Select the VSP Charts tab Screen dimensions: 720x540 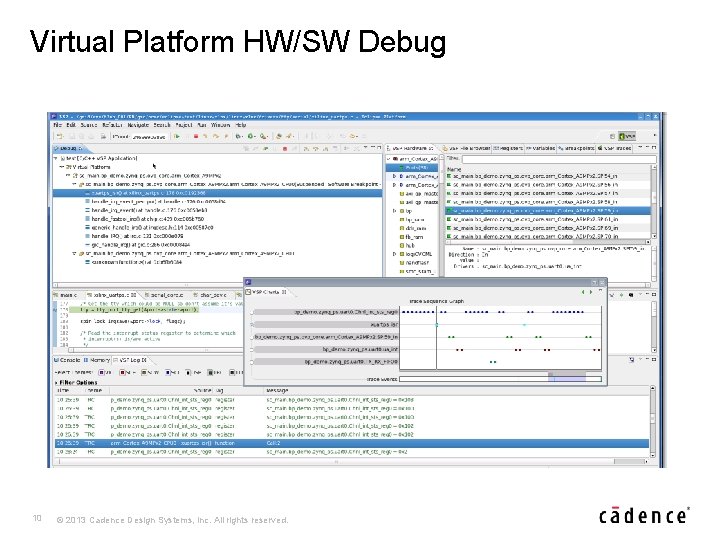pos(267,292)
